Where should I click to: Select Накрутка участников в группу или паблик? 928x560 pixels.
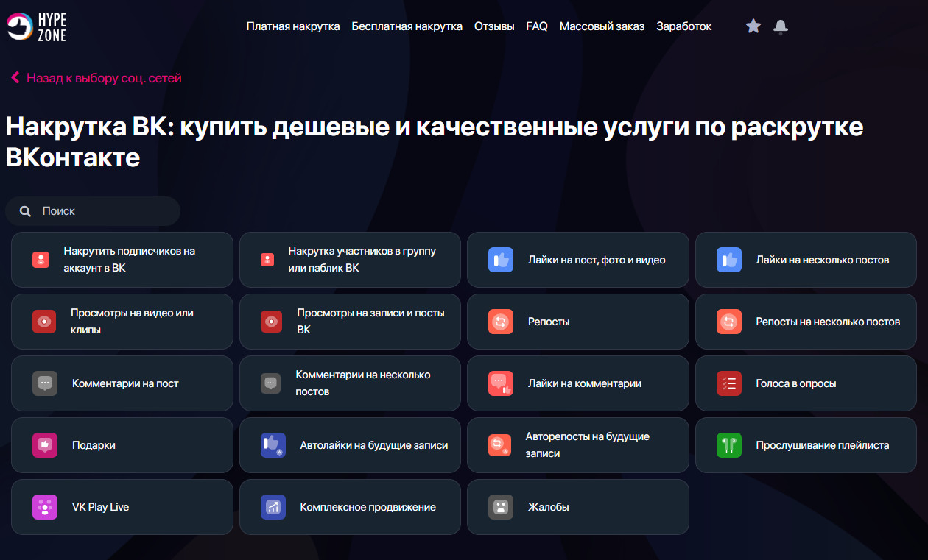362,260
